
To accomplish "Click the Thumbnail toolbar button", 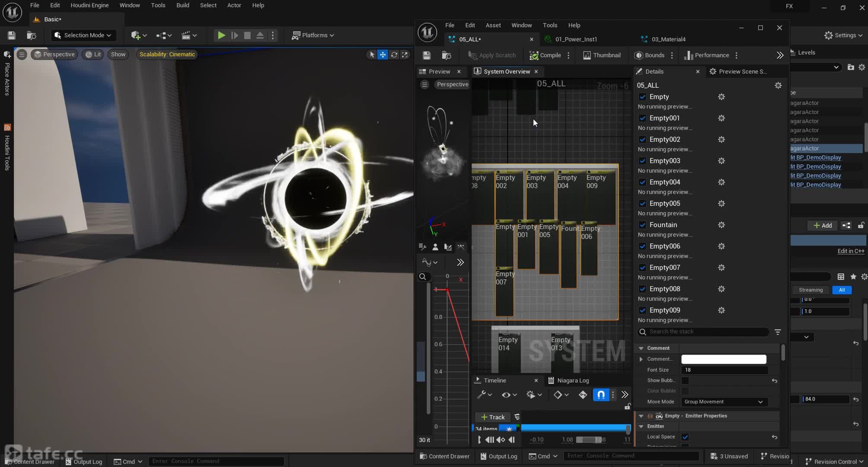I will [x=602, y=55].
